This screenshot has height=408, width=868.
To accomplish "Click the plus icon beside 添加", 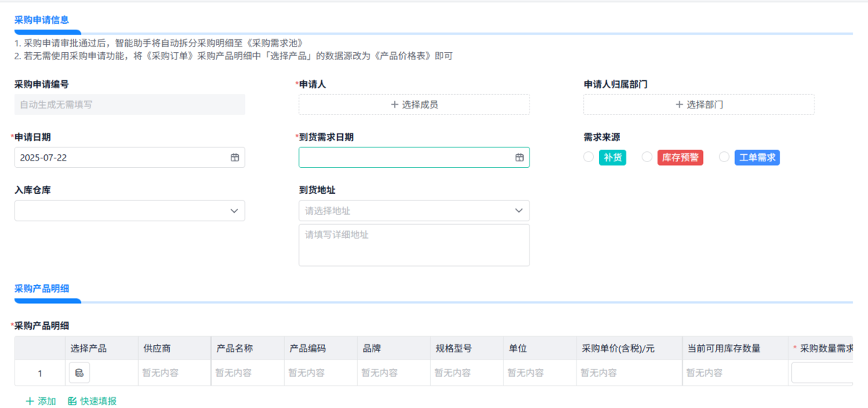I will [x=30, y=401].
